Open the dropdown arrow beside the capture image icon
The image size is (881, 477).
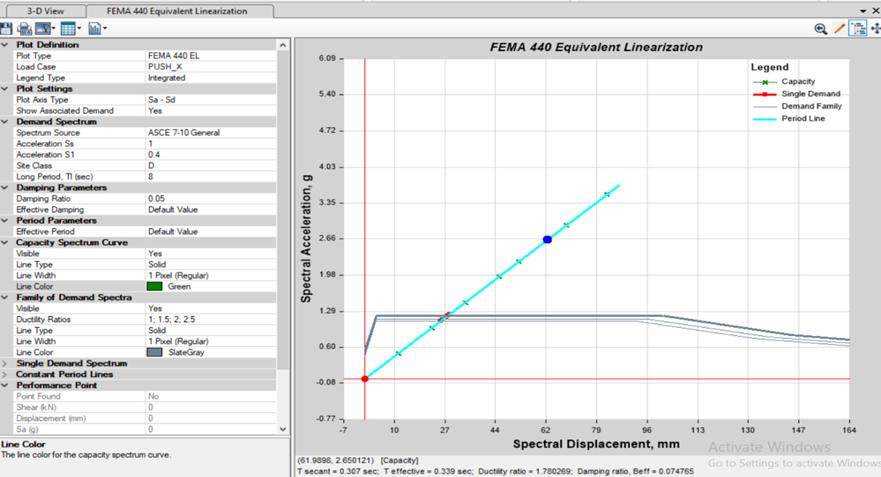coord(53,28)
